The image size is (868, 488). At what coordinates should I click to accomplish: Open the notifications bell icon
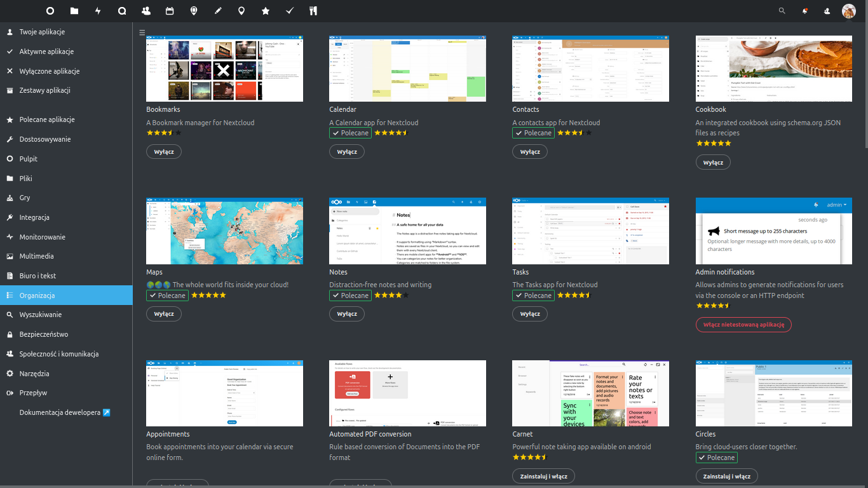point(805,11)
